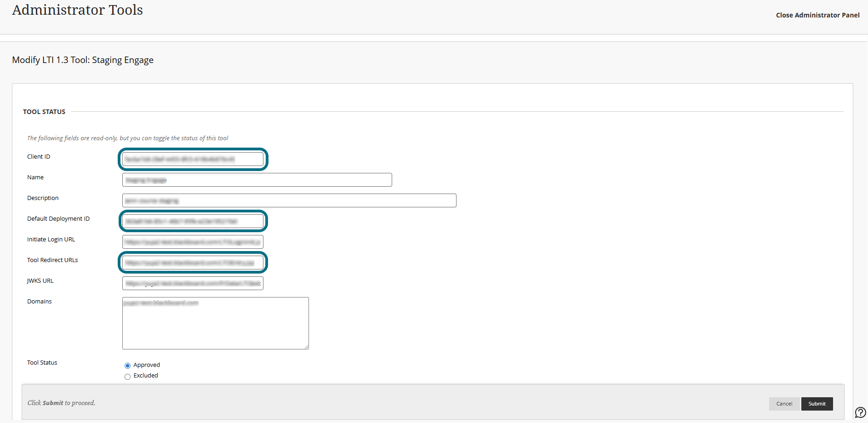The height and width of the screenshot is (423, 868).
Task: Click the Initiate Login URL field
Action: point(193,242)
